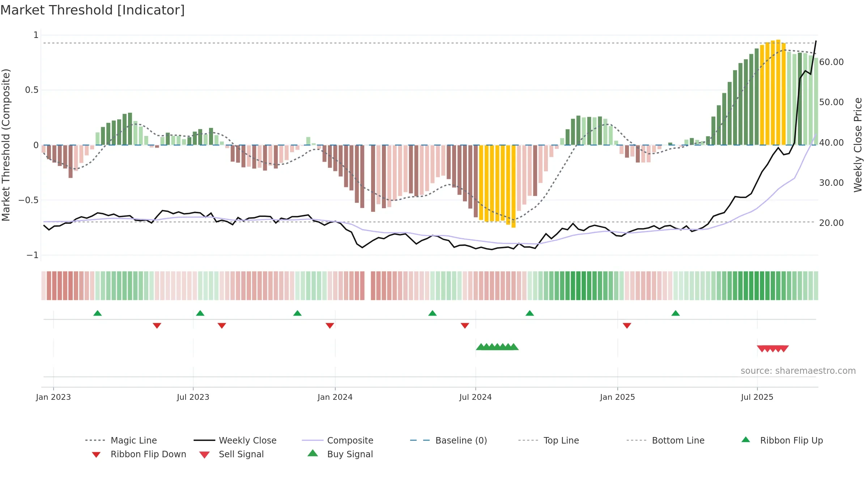The height and width of the screenshot is (488, 868).
Task: Click the 20.00 price axis tick
Action: (x=831, y=223)
